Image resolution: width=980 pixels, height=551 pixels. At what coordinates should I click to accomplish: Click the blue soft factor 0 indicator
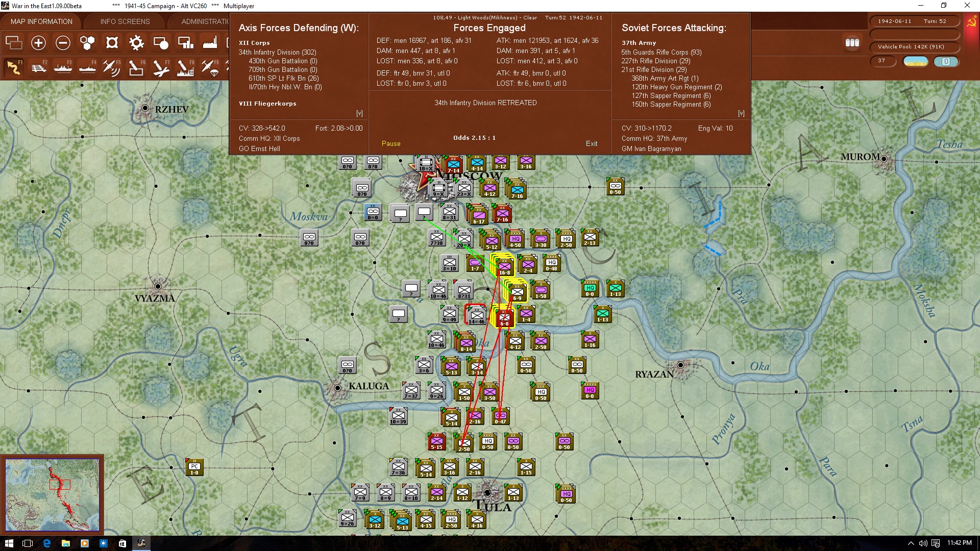pos(946,61)
